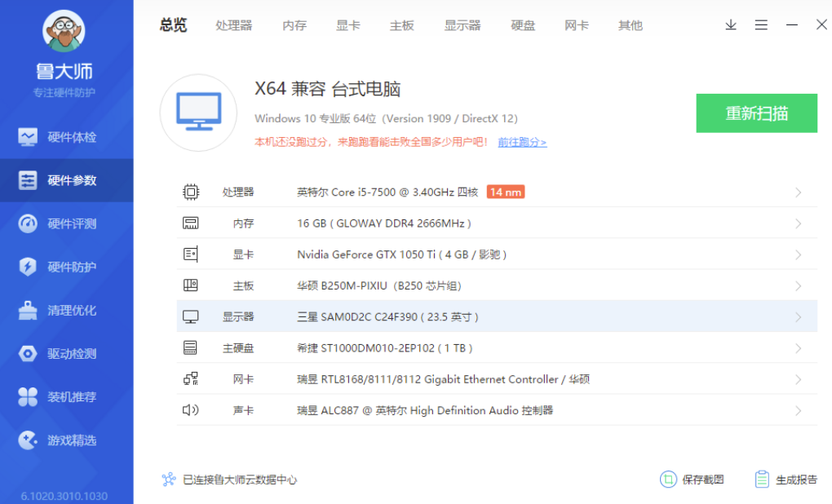
Task: Expand the 显示器 row chevron
Action: pos(798,317)
